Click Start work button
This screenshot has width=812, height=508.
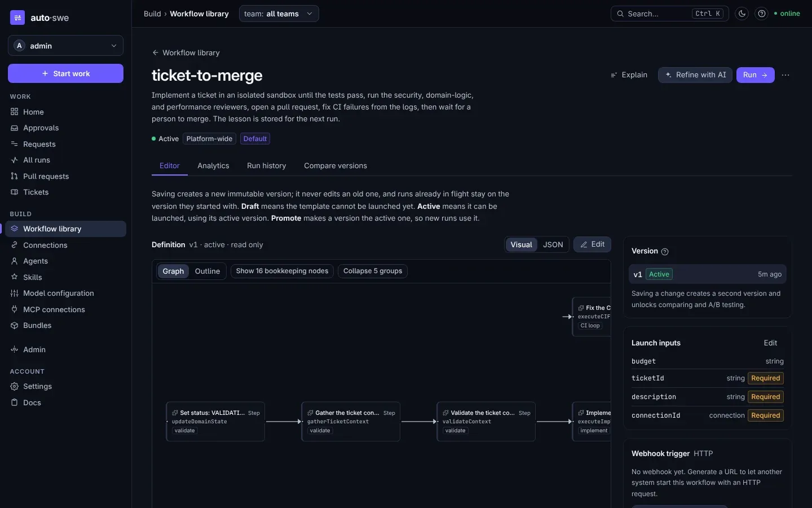pyautogui.click(x=65, y=73)
